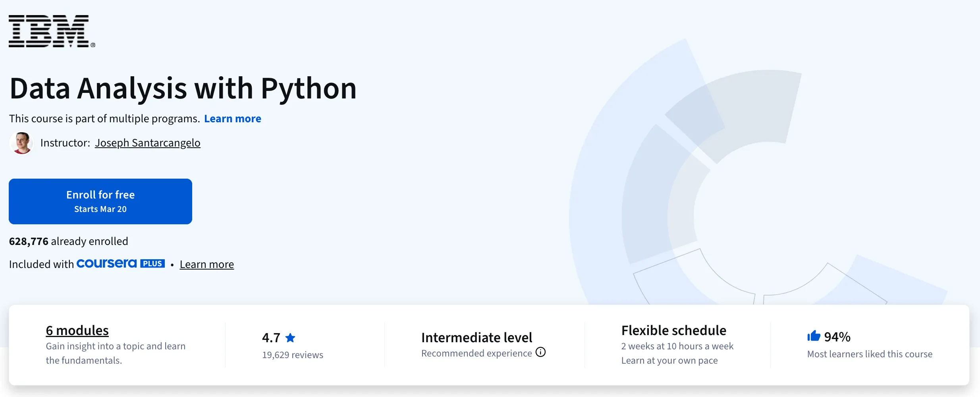Click "19,629 reviews"
980x397 pixels.
(292, 355)
